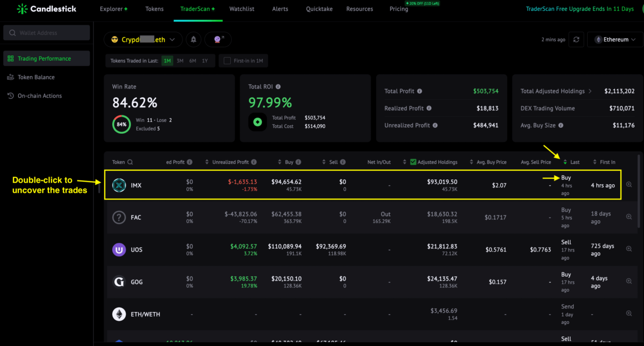The height and width of the screenshot is (346, 644).
Task: Click the Win Rate 84% ring chart
Action: point(121,124)
